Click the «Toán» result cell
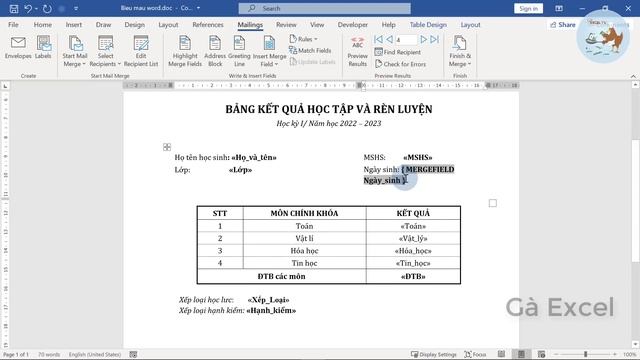This screenshot has height=360, width=640. pyautogui.click(x=413, y=226)
